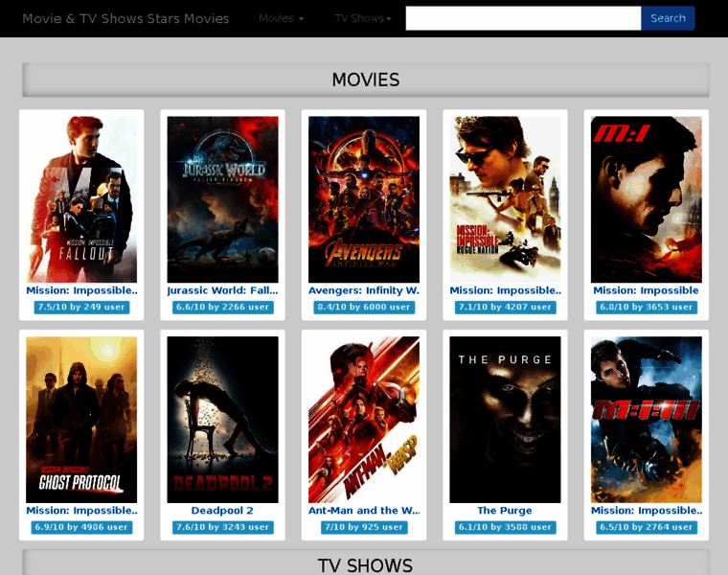Click the 8.4/10 by 6000 user rating badge
The height and width of the screenshot is (575, 728).
[x=364, y=307]
